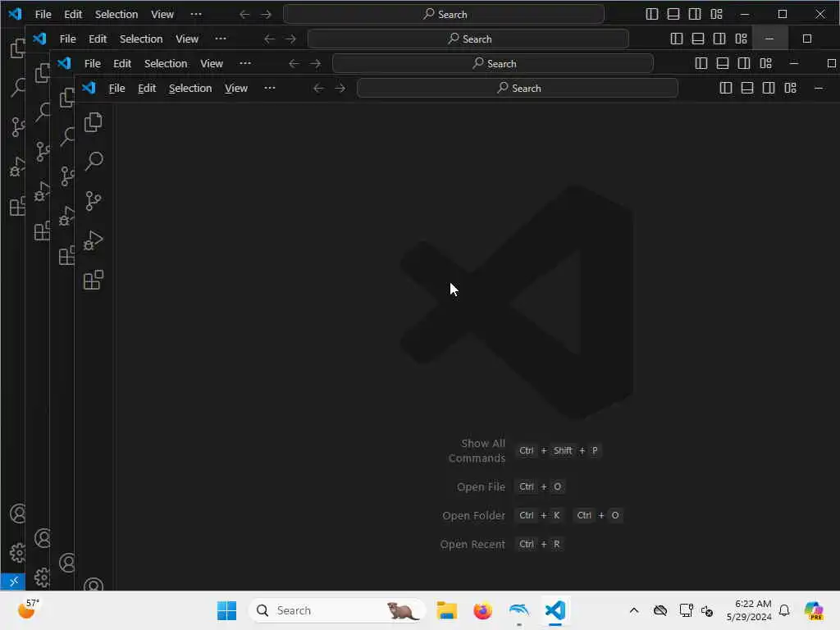Image resolution: width=840 pixels, height=630 pixels.
Task: Open notifications bell in taskbar
Action: 784,610
